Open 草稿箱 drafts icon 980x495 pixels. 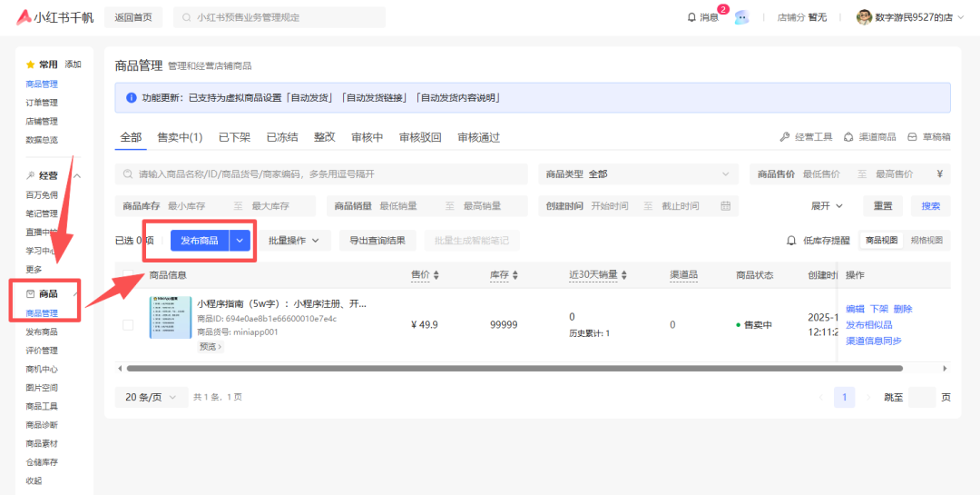pyautogui.click(x=913, y=137)
